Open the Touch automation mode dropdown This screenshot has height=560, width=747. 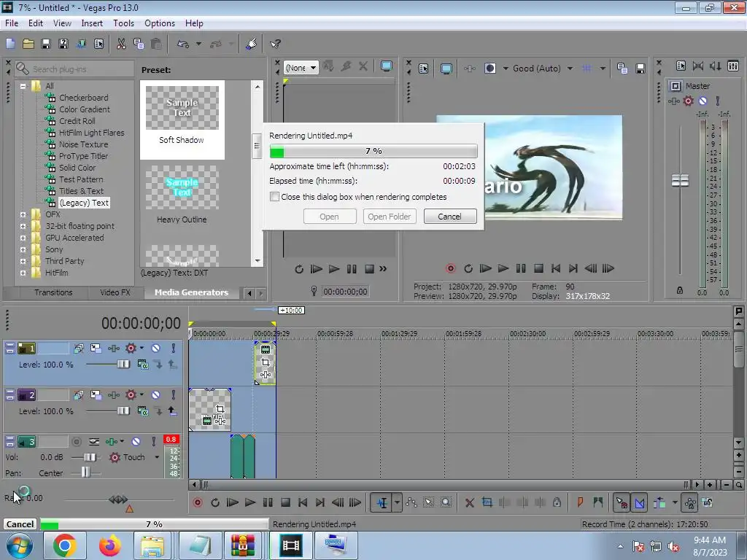pyautogui.click(x=157, y=457)
